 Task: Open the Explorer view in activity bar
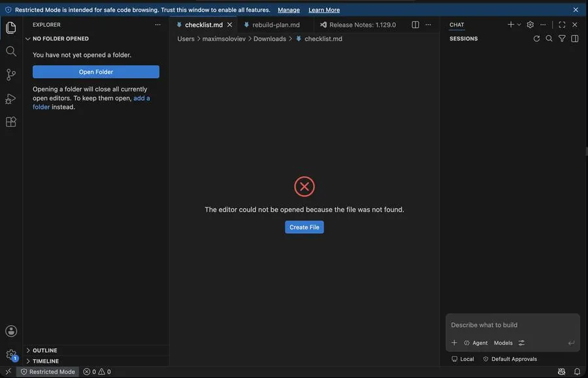point(11,27)
